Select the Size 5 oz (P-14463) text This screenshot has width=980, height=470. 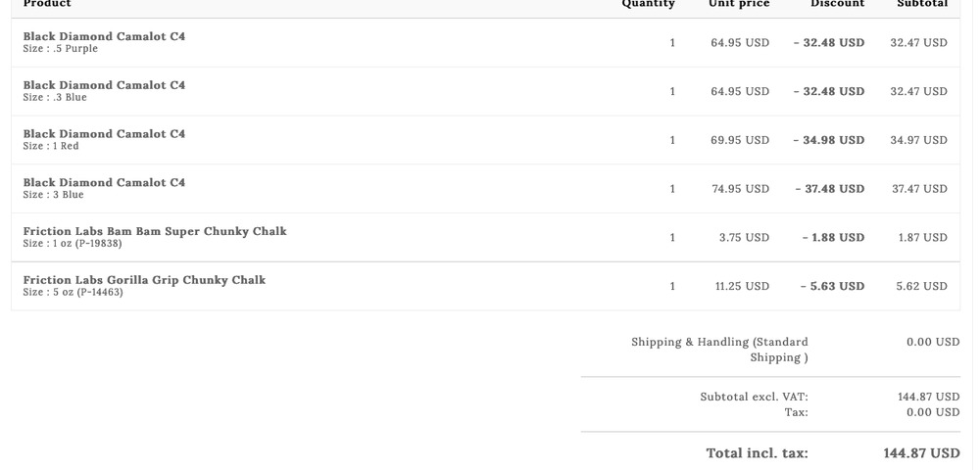pyautogui.click(x=73, y=293)
